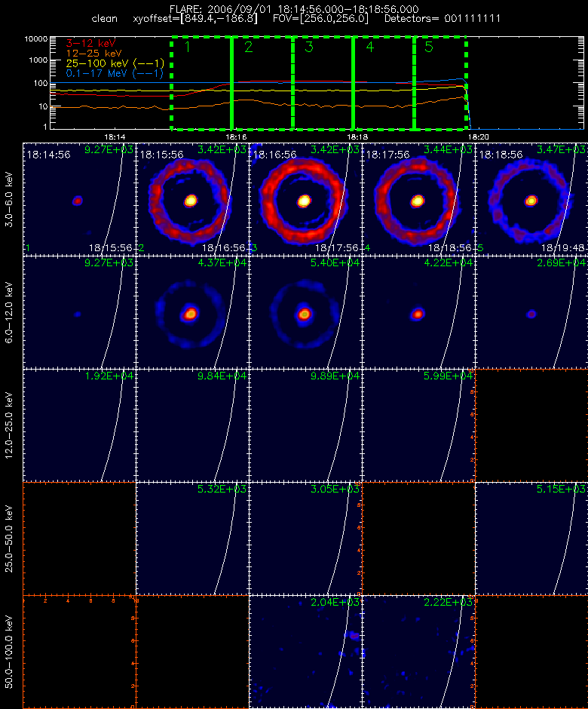Image resolution: width=588 pixels, height=709 pixels.
Task: Click interval number 5 in the light curve
Action: click(428, 47)
